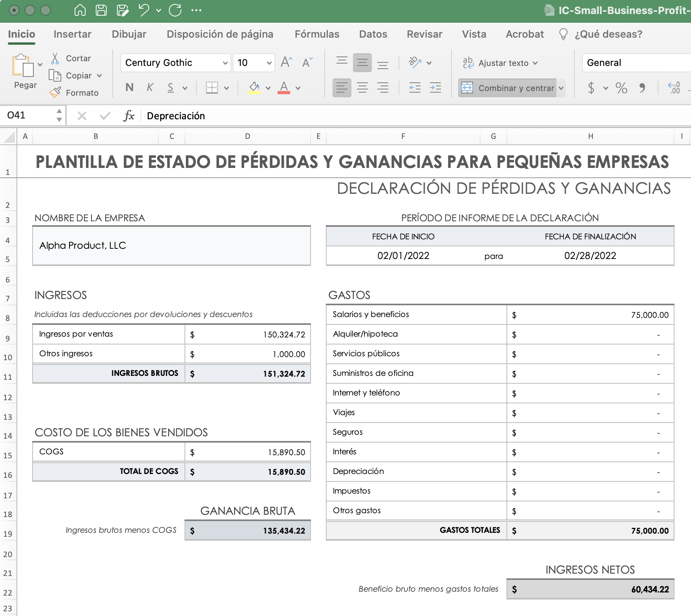Viewport: 691px width, 616px height.
Task: Expand the underline style dropdown arrow
Action: [x=185, y=88]
